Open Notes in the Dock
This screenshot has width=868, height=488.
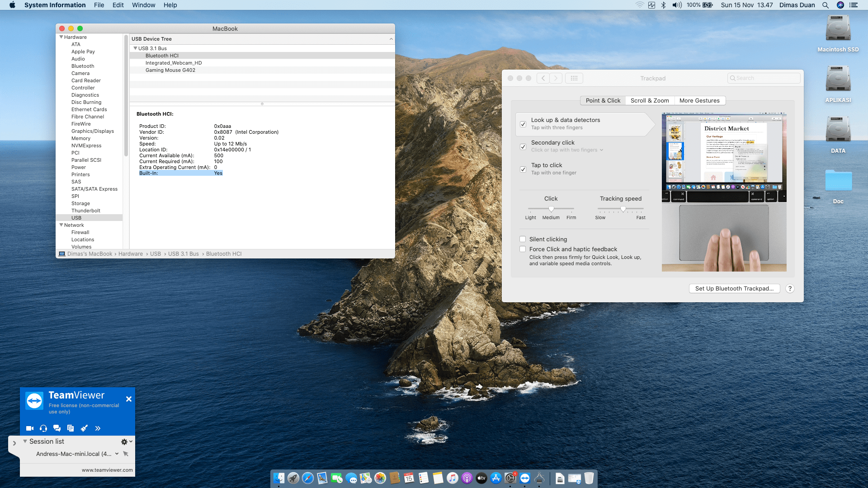[x=438, y=478]
